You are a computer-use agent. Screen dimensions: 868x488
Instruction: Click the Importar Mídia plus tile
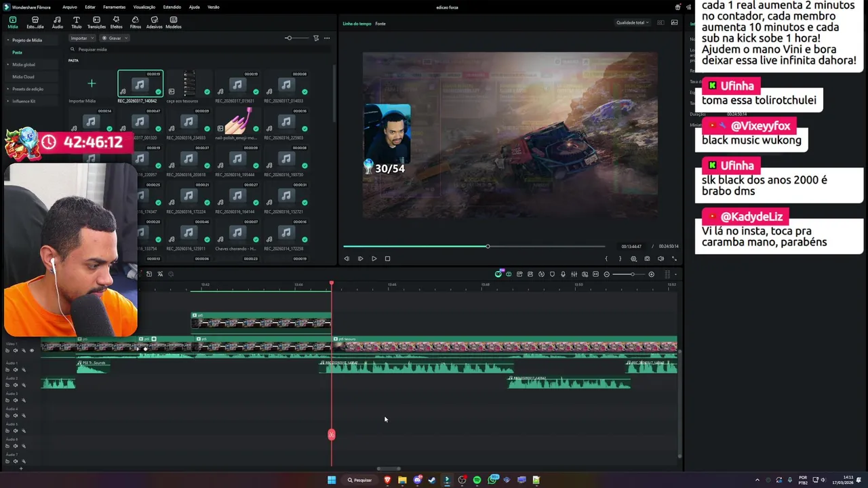coord(92,83)
